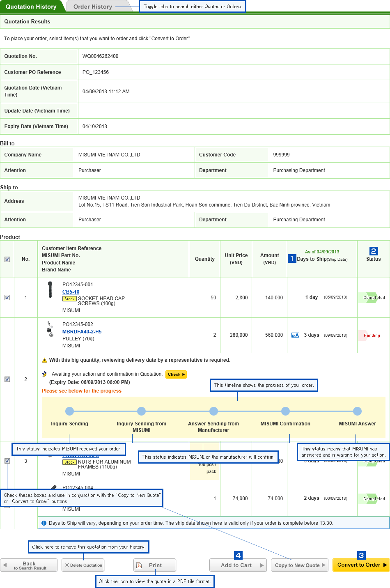Viewport: 390px width, 588px height.
Task: Uncheck the checkbox for item 1
Action: tap(7, 298)
